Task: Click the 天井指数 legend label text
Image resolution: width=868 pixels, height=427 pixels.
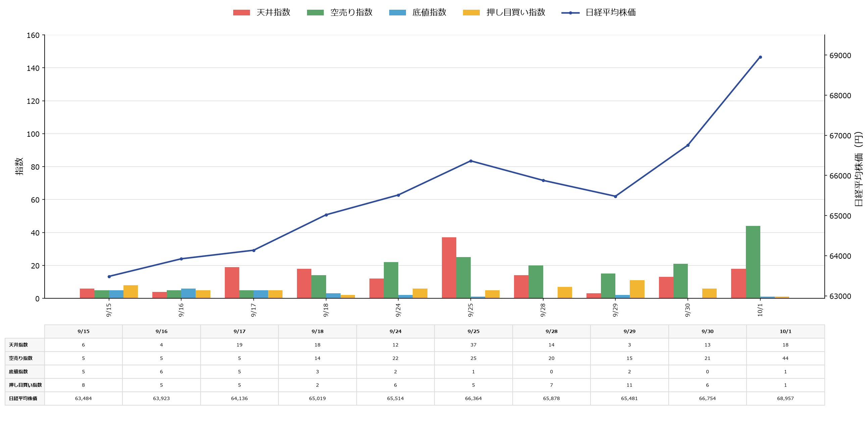Action: 273,12
